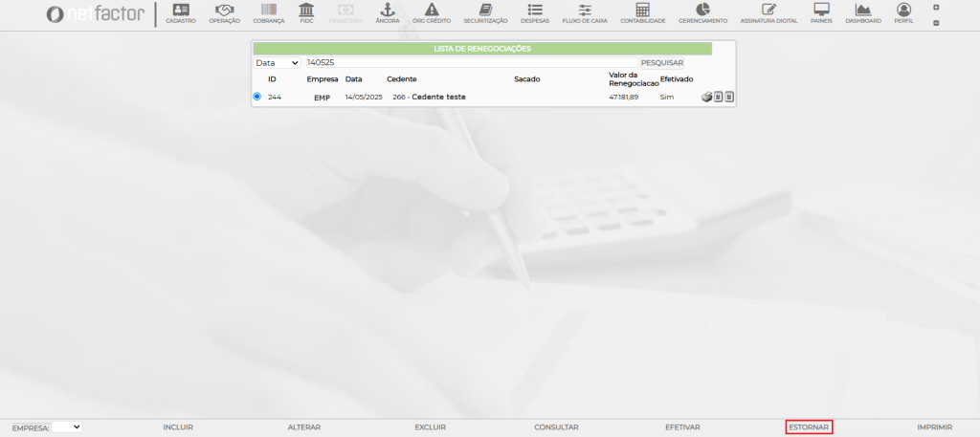Open the Contabilidade calculator icon

point(642,11)
